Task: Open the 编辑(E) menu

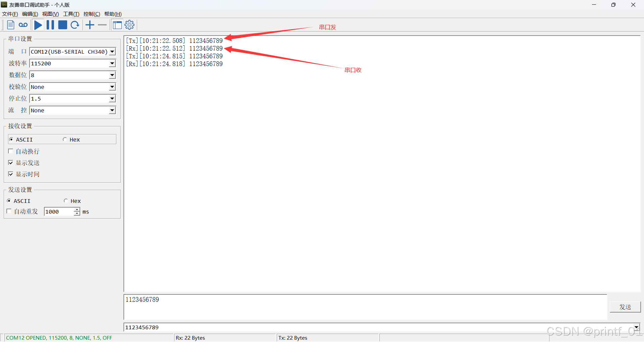Action: click(30, 14)
